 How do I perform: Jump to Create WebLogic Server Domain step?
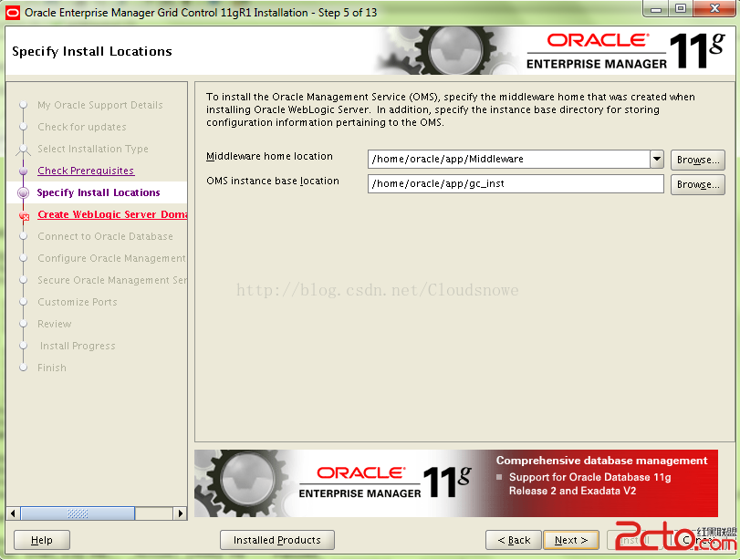coord(112,214)
